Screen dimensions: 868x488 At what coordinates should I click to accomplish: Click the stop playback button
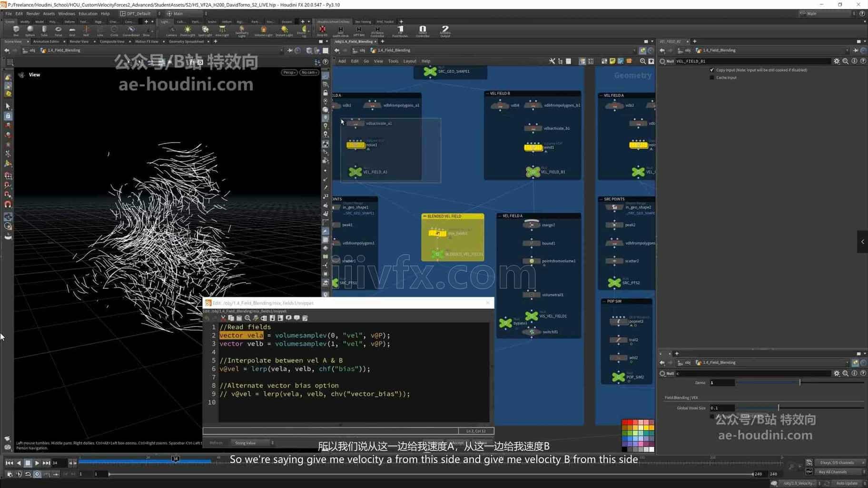(x=28, y=463)
